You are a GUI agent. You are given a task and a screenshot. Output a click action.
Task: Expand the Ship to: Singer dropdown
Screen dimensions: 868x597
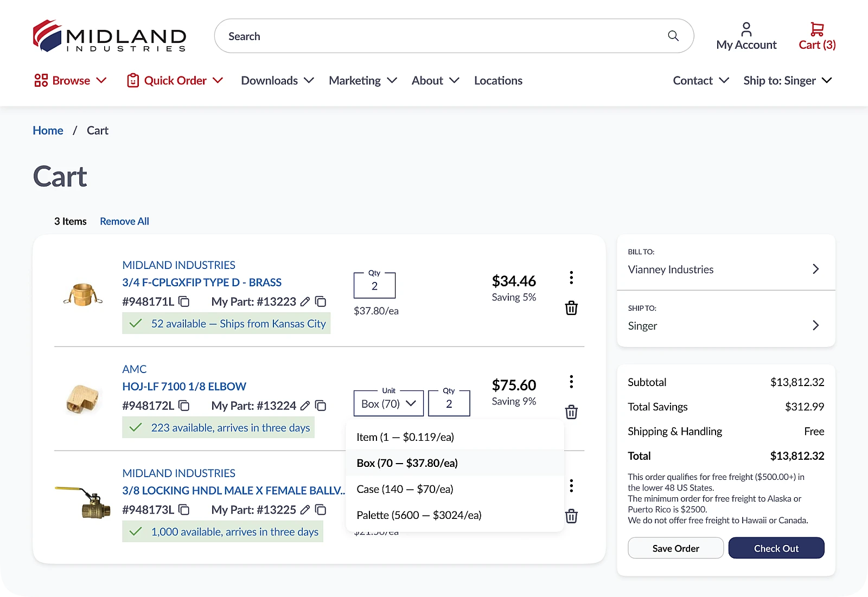(788, 80)
